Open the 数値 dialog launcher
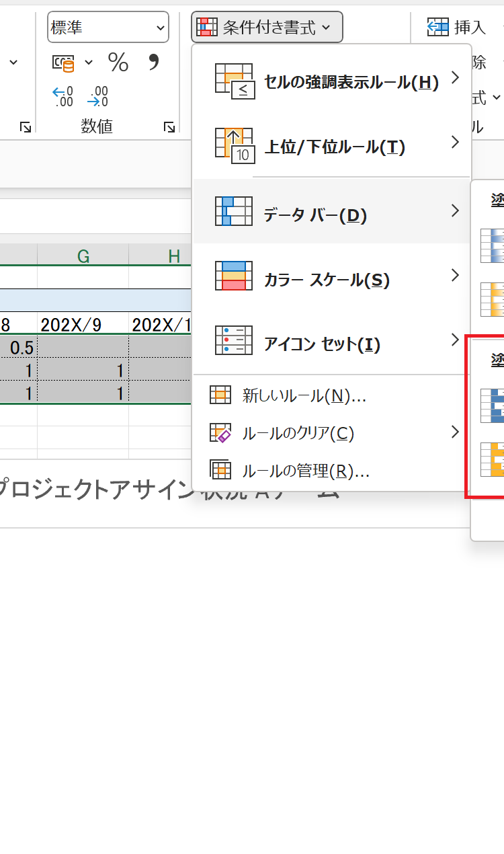Viewport: 504px width, 854px height. pos(169,126)
